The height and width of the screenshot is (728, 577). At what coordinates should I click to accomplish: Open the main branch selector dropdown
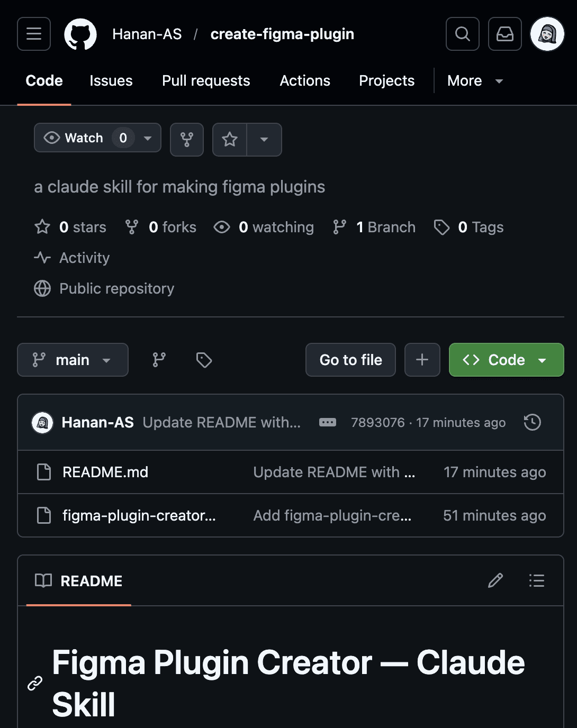click(x=73, y=360)
